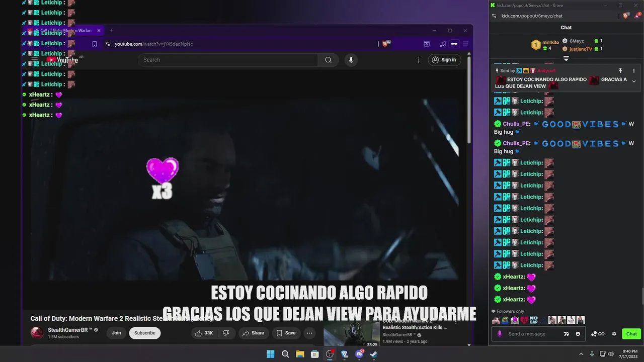644x362 pixels.
Task: Open the Brave browser hamburger menu
Action: point(465,44)
